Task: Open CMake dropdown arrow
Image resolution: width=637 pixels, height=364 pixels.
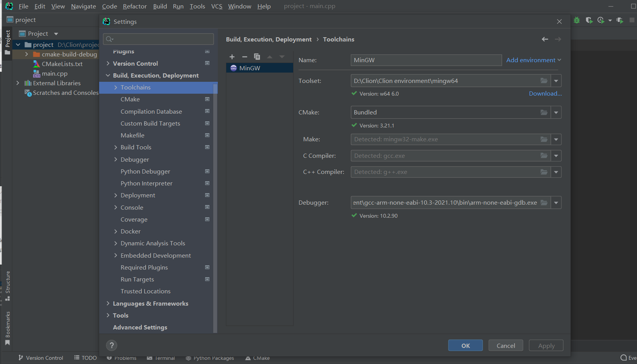Action: point(556,113)
